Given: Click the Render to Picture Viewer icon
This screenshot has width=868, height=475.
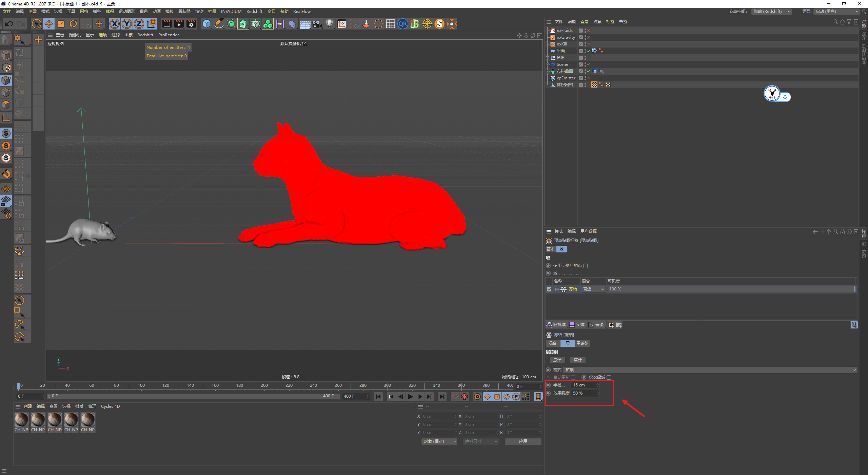Looking at the screenshot, I should pyautogui.click(x=179, y=24).
